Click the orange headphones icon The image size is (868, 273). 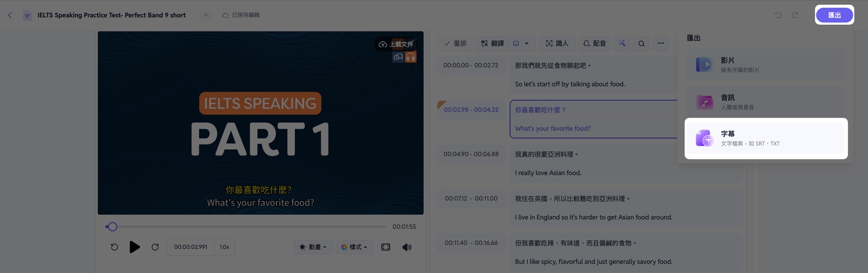pyautogui.click(x=410, y=57)
